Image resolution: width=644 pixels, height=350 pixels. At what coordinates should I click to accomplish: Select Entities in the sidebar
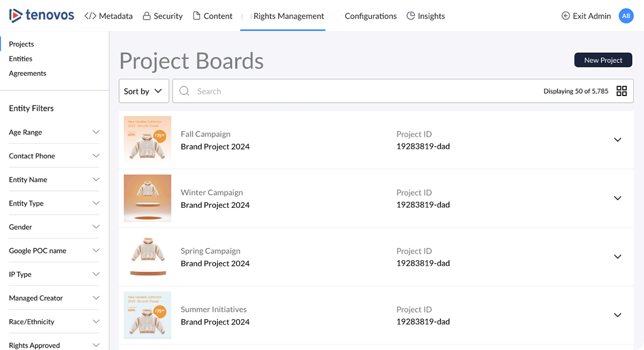point(21,58)
